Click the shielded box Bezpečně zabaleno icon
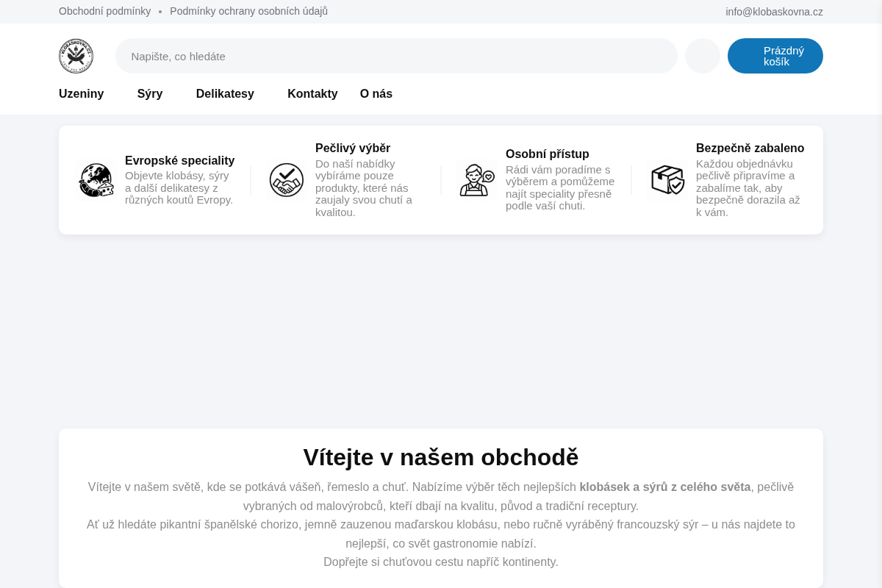 point(667,180)
